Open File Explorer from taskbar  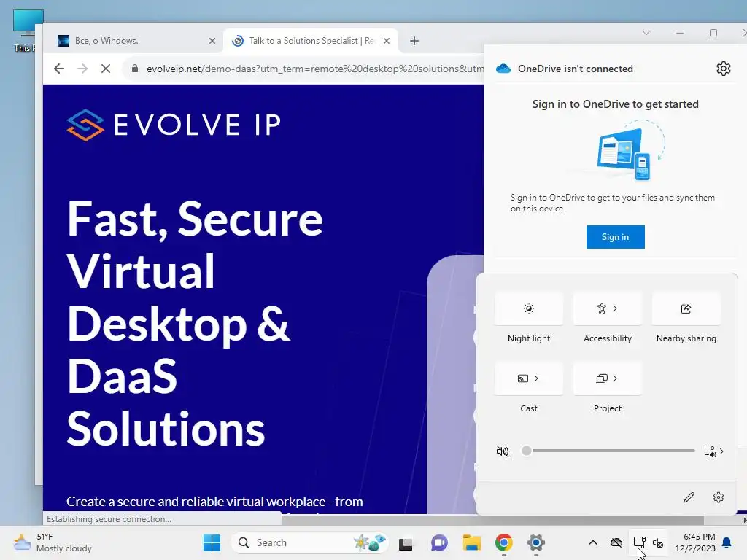472,542
